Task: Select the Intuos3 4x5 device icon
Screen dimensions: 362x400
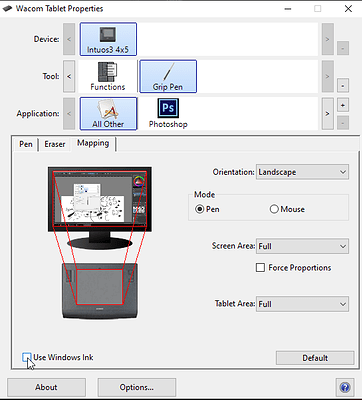Action: coord(108,39)
